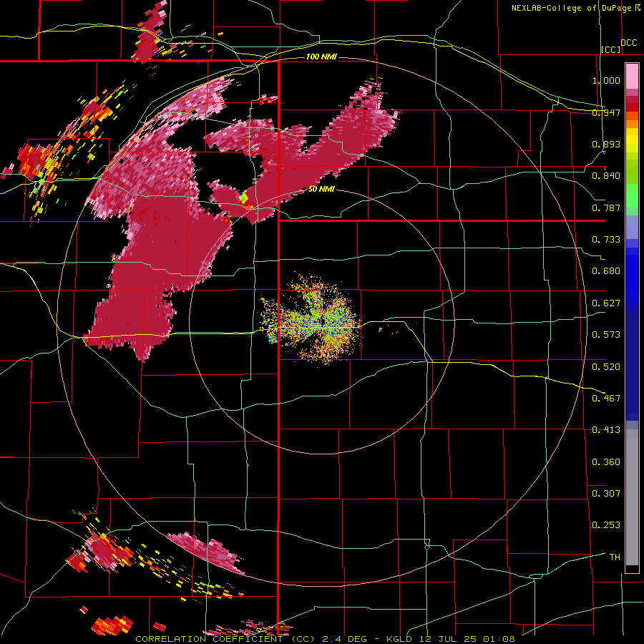Select the 0.680 scale value
644x644 pixels.
coord(606,271)
